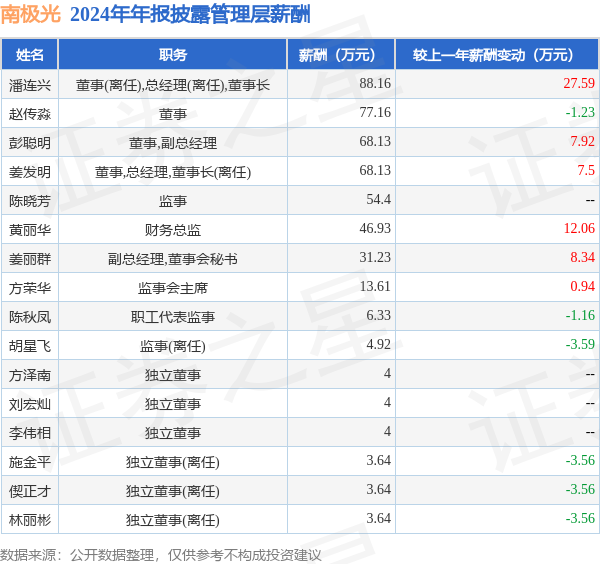Screen dimensions: 600x564
Task: Click the name 赵传淼
Action: [30, 114]
